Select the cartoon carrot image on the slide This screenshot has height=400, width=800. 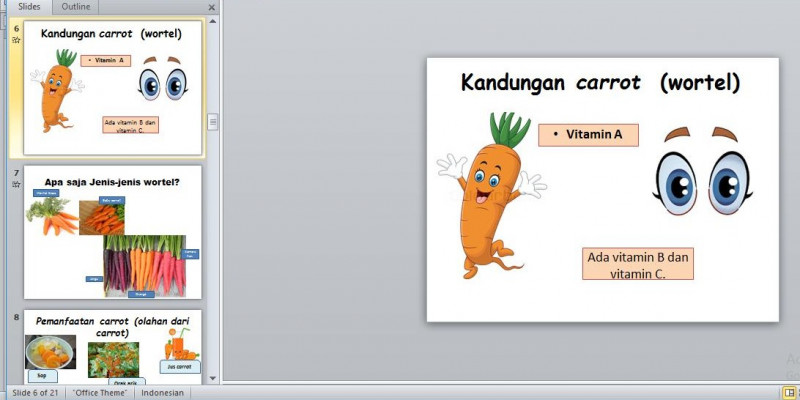(491, 195)
